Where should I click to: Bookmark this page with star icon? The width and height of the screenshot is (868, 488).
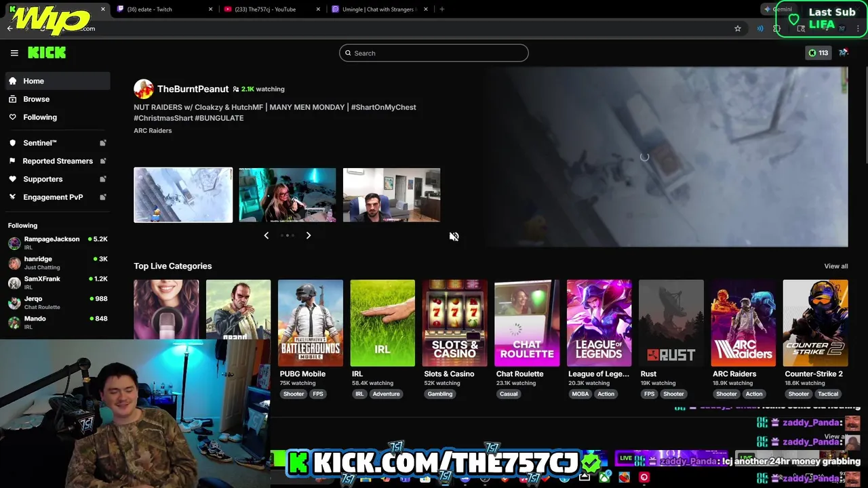point(738,28)
